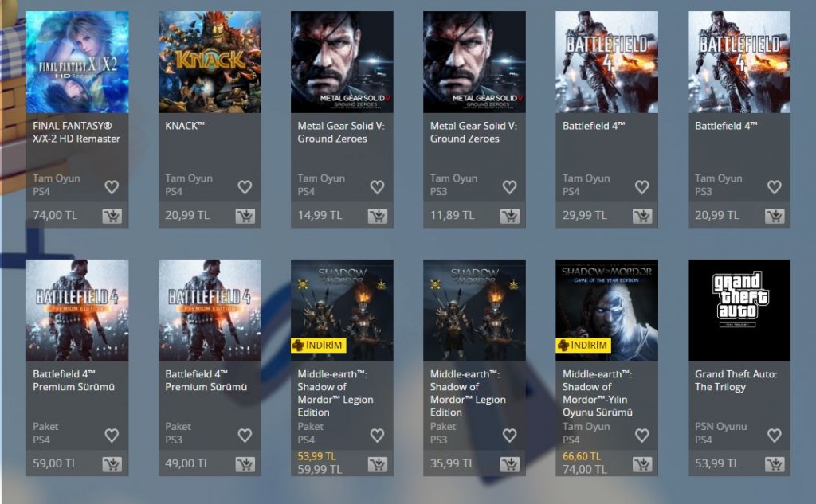Add 35,99 TL Shadow of Mordor Legion to cart
This screenshot has width=816, height=504.
(x=509, y=464)
